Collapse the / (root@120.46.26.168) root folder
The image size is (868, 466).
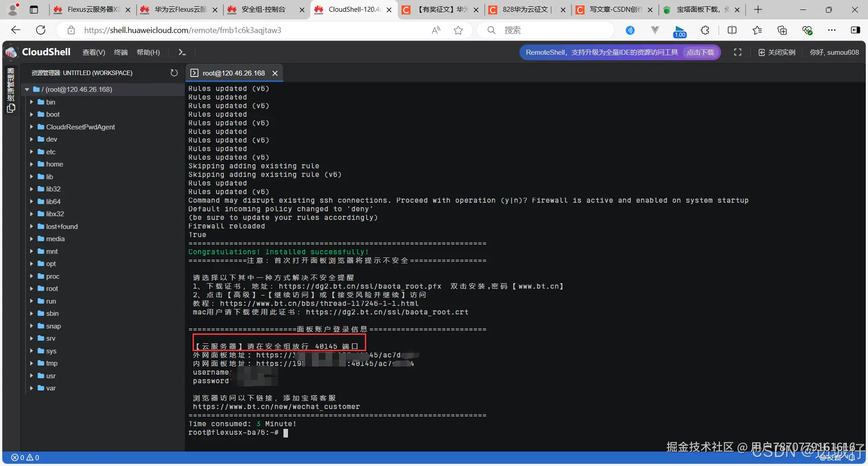pyautogui.click(x=27, y=90)
